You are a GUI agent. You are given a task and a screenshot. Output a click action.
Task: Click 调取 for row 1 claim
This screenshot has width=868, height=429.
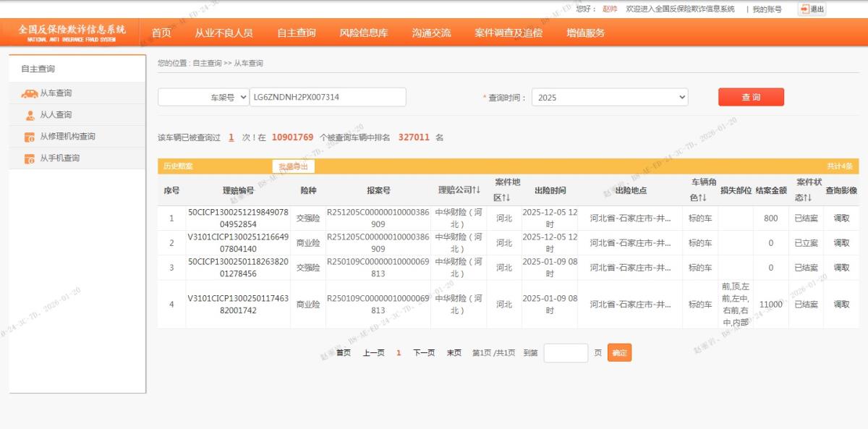pyautogui.click(x=841, y=218)
